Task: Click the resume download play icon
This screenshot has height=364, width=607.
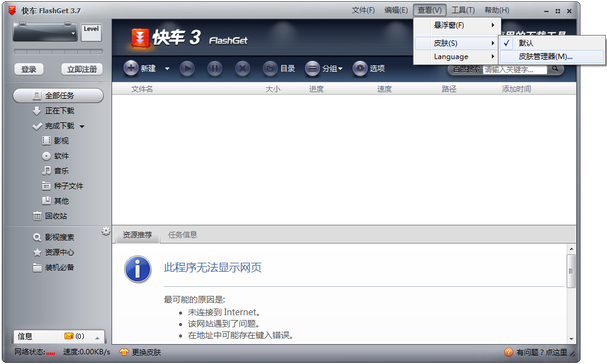Action: [187, 68]
